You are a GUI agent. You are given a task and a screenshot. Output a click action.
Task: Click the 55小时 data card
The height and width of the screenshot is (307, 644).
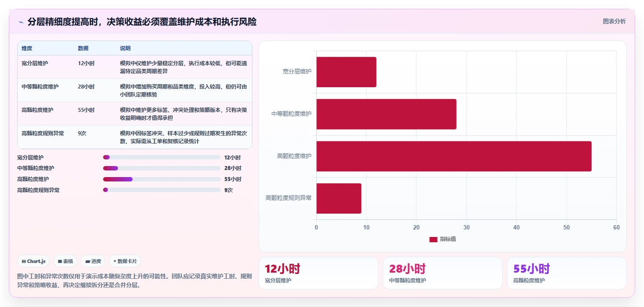[567, 273]
